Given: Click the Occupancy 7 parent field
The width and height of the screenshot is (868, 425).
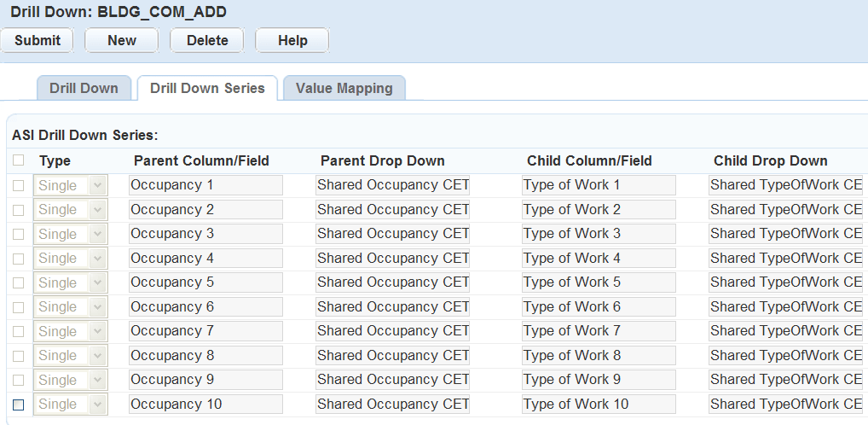Looking at the screenshot, I should pos(205,331).
